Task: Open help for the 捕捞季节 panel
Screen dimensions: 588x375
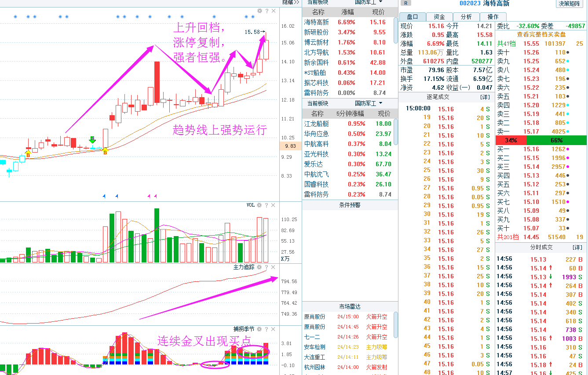Action: click(x=267, y=329)
